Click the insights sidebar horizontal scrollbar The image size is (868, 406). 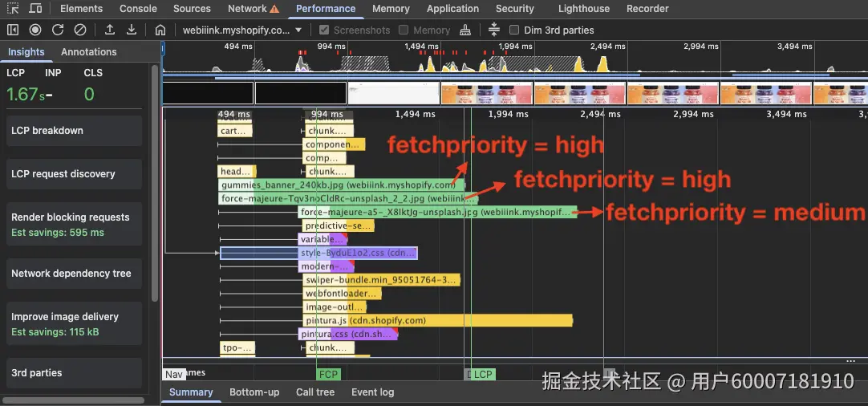tap(73, 400)
